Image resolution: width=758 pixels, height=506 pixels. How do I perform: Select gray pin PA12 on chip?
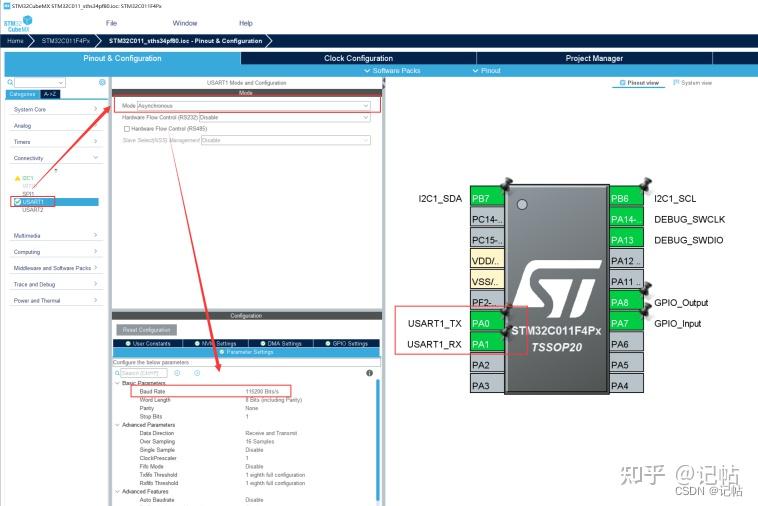pyautogui.click(x=627, y=260)
